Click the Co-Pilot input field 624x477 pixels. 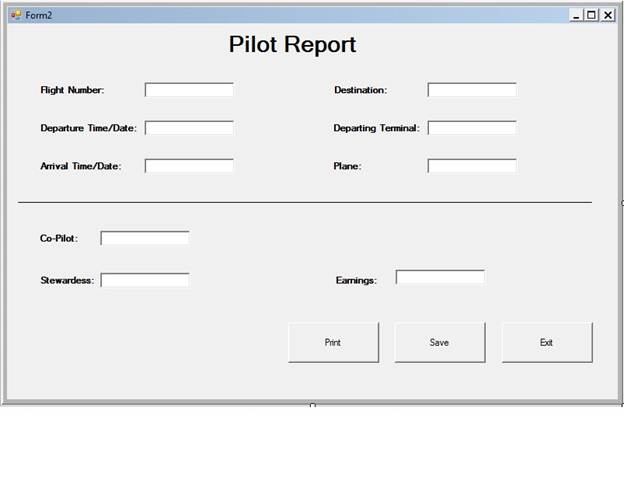click(145, 238)
